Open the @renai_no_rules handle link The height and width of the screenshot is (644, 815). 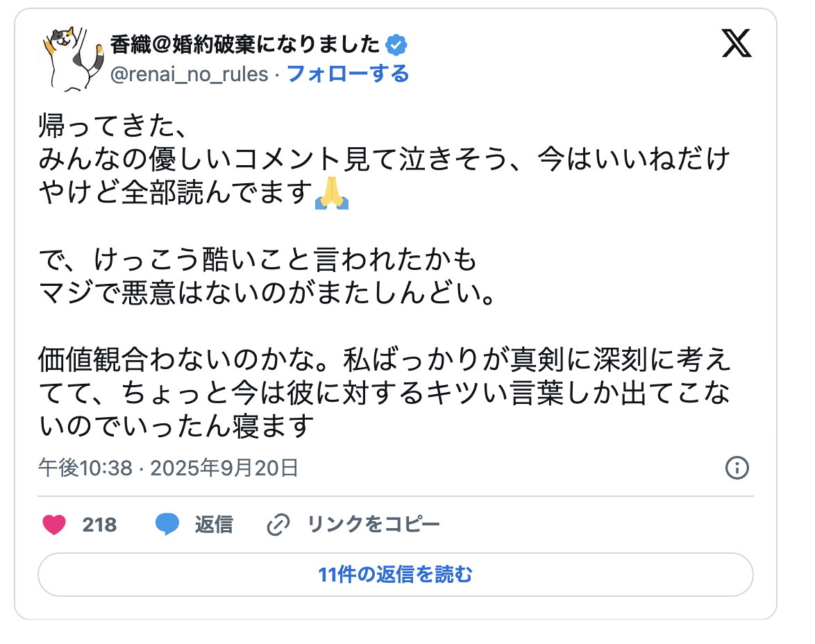[189, 74]
